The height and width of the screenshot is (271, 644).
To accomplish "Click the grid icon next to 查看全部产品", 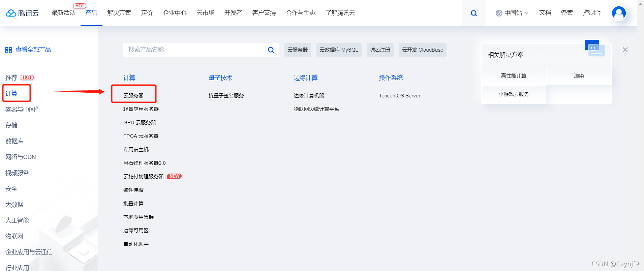I will coord(8,50).
